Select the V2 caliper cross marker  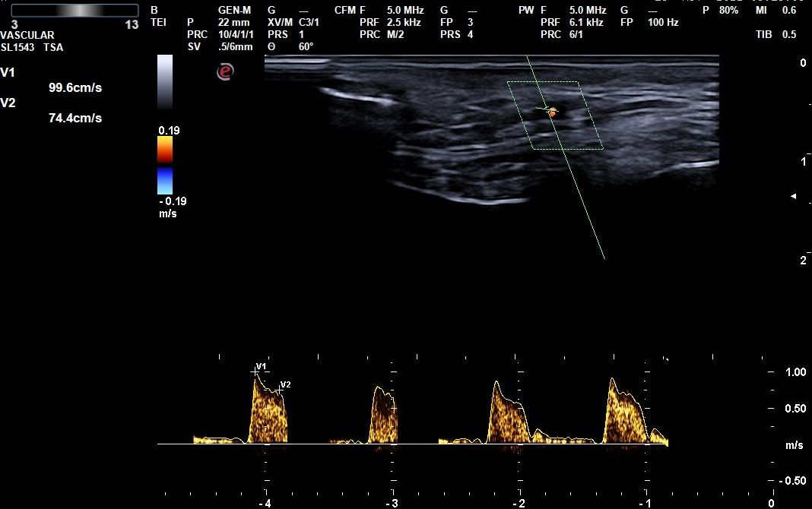[279, 390]
